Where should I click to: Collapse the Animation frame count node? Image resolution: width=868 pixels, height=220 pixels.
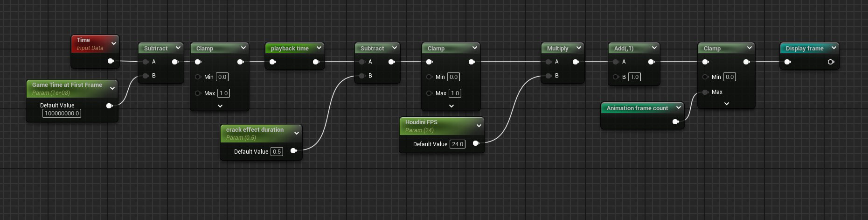[679, 107]
